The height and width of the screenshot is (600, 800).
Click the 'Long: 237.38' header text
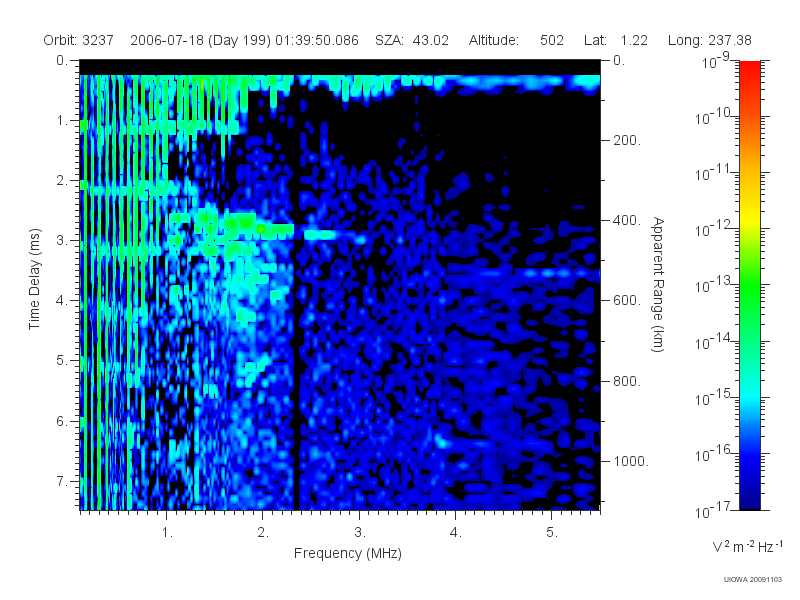[x=710, y=40]
